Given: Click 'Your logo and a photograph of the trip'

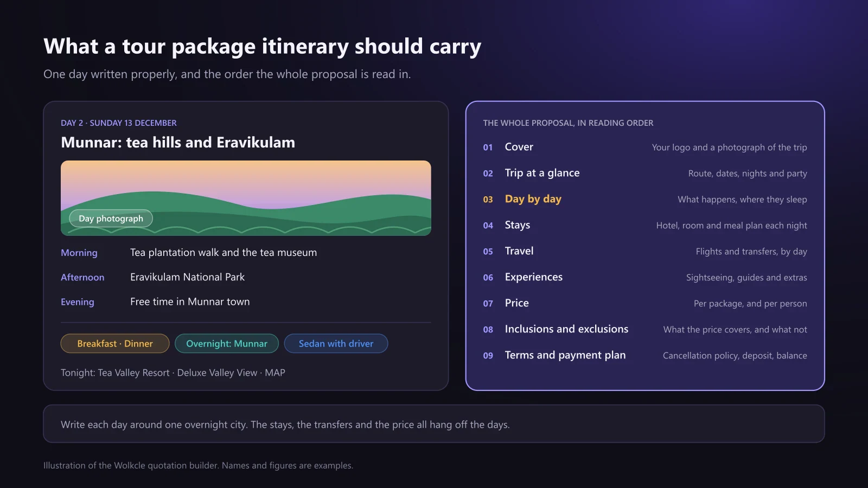Looking at the screenshot, I should [x=729, y=147].
